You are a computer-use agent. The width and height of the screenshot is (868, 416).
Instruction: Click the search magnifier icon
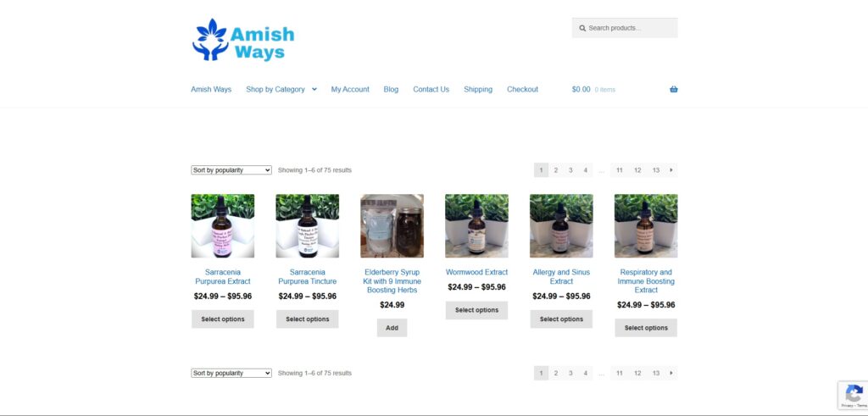pos(582,28)
